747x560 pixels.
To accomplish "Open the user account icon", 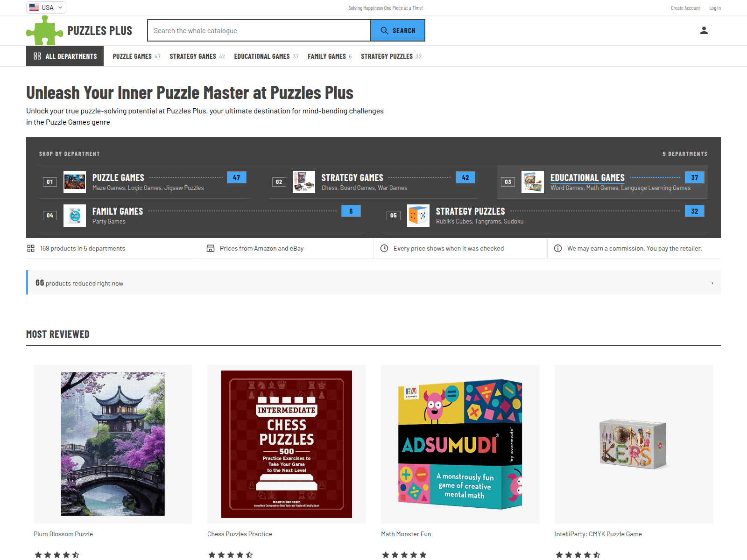I will click(x=704, y=30).
